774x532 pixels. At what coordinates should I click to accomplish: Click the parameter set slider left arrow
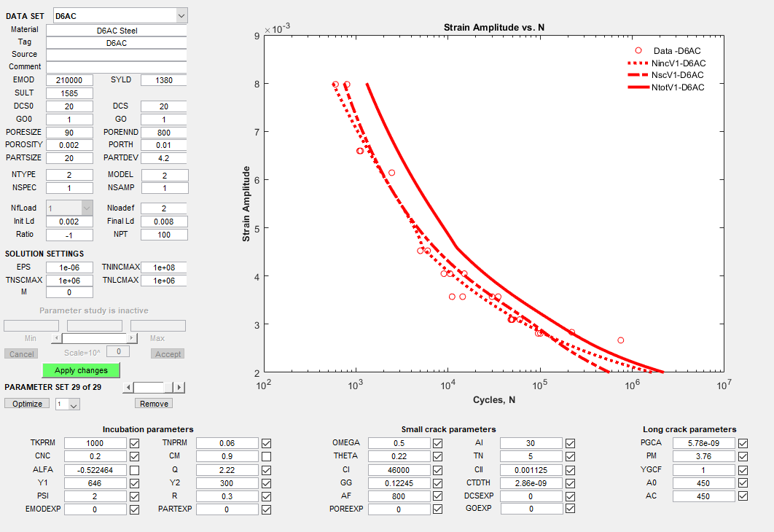[x=128, y=388]
